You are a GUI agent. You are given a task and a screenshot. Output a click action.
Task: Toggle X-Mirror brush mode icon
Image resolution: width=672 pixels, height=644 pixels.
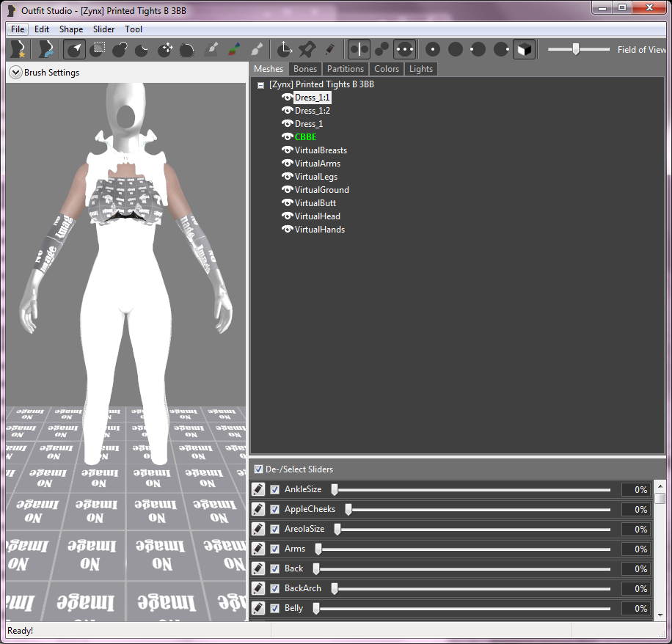coord(359,49)
